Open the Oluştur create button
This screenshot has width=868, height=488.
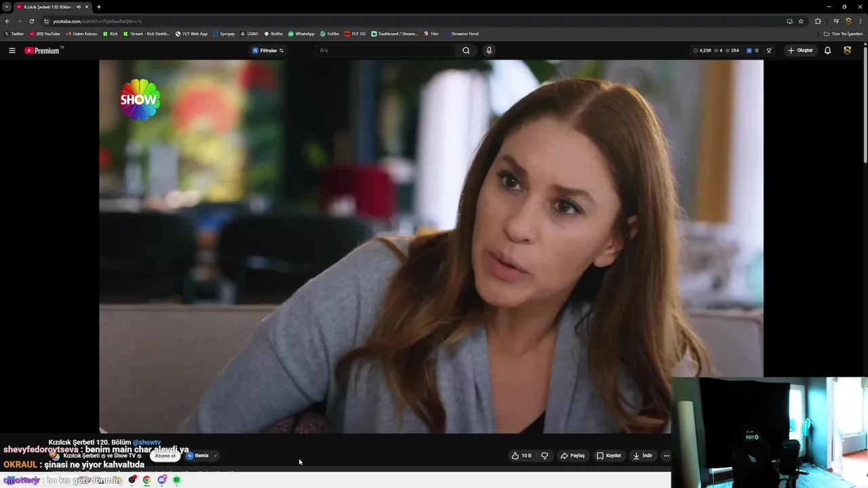[x=800, y=50]
